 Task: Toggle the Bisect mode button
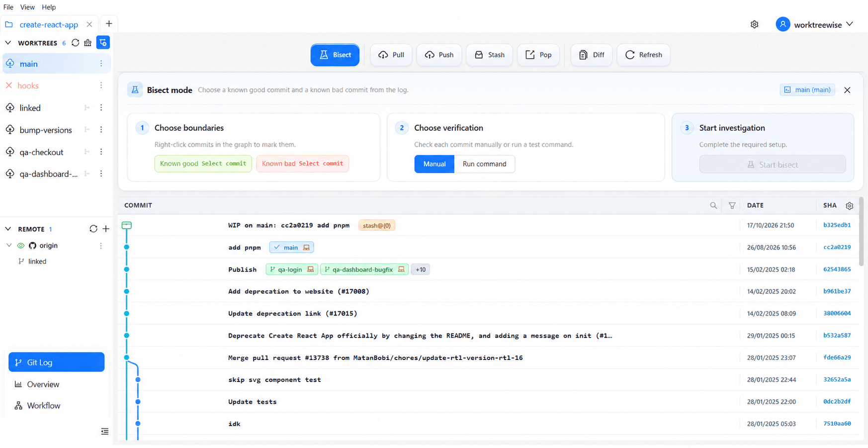click(x=335, y=55)
